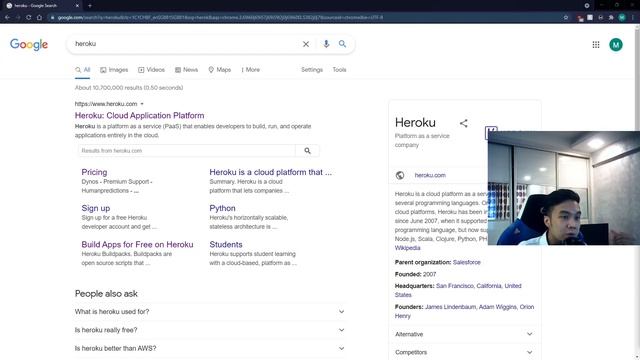Open Build Apps for Free on Heroku
The width and height of the screenshot is (640, 360).
click(x=137, y=244)
